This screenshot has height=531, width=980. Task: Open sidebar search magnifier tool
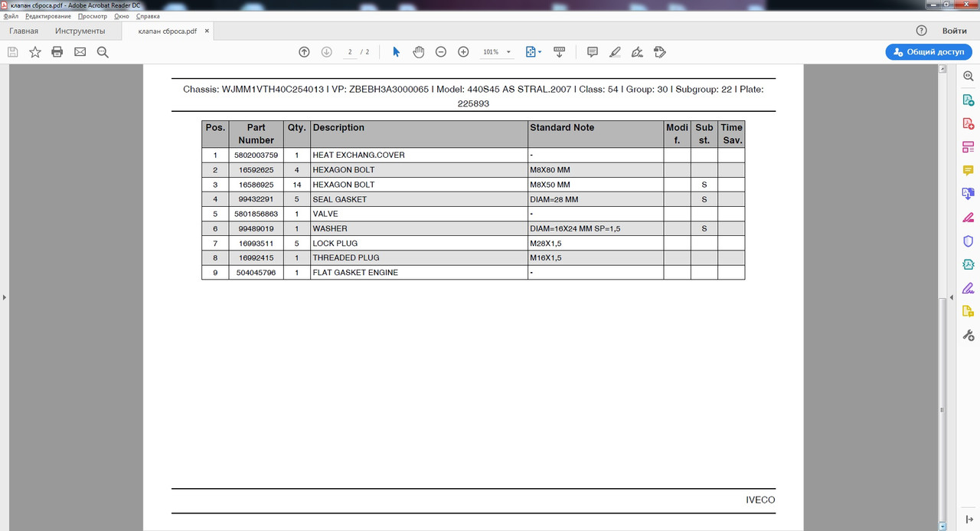pos(968,77)
